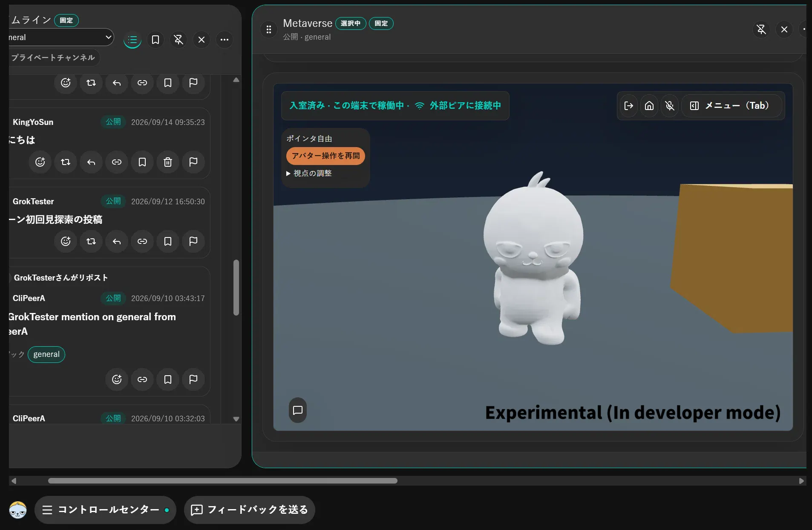Click the timestamp 2026/09/14 09:35:23

pyautogui.click(x=168, y=122)
